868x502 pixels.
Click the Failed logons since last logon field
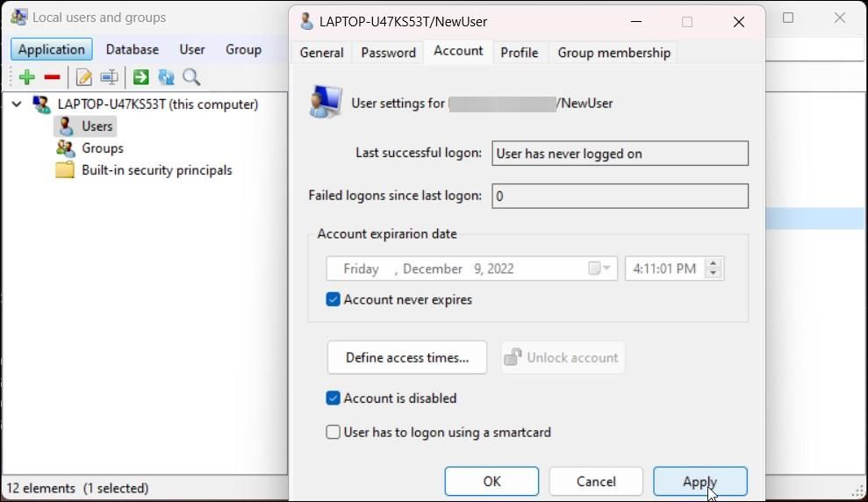tap(620, 196)
